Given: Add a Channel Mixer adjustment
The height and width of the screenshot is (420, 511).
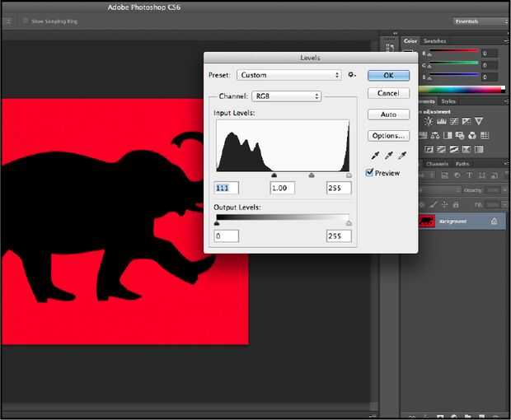Looking at the screenshot, I should pos(472,135).
